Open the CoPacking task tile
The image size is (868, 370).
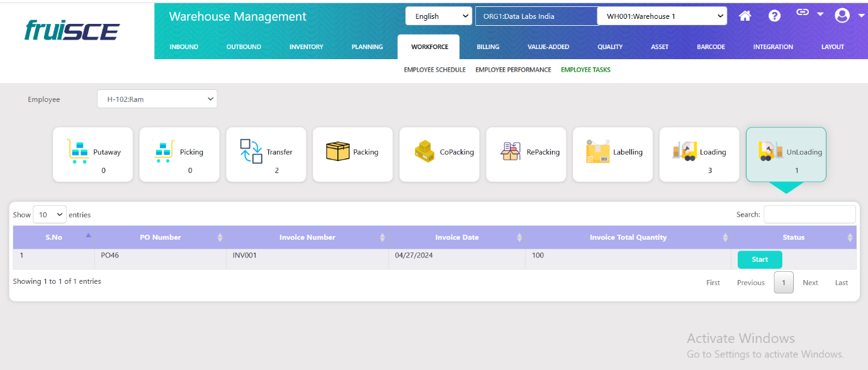point(439,154)
